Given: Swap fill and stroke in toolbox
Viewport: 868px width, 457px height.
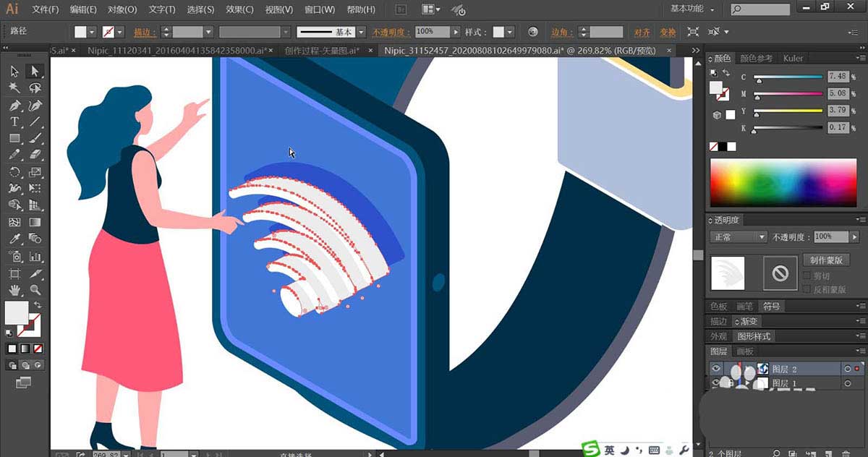Looking at the screenshot, I should click(x=37, y=306).
